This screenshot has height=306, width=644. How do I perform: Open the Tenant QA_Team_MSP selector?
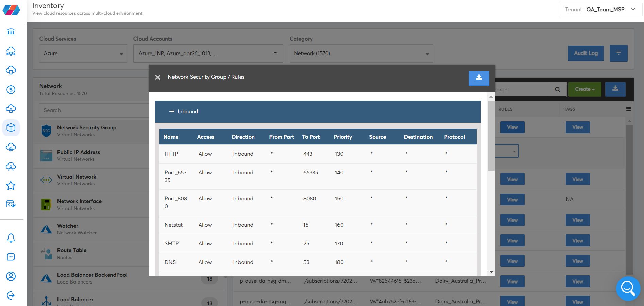point(600,10)
